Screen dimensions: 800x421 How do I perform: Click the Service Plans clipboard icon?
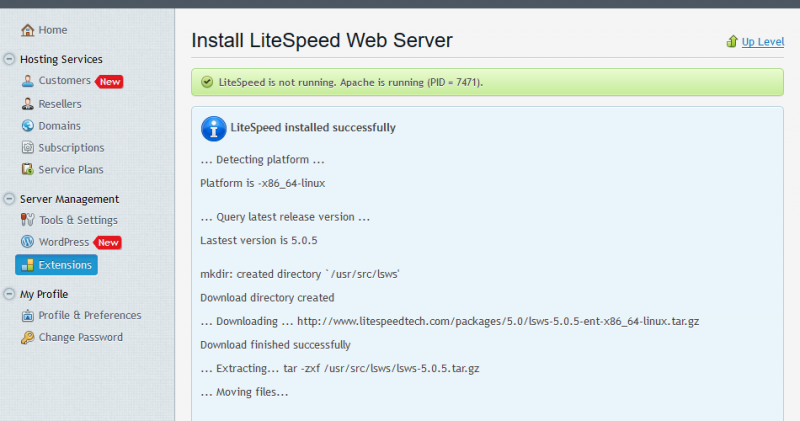[28, 169]
